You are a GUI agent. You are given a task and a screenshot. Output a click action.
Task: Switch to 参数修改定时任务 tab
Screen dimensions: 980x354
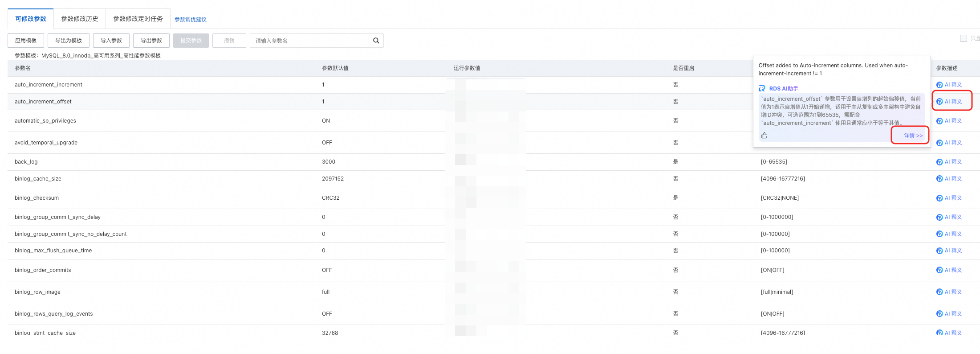tap(138, 19)
